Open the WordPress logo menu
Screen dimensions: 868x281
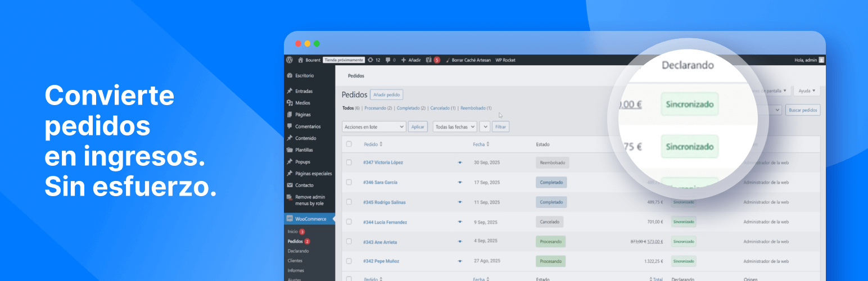(x=290, y=60)
